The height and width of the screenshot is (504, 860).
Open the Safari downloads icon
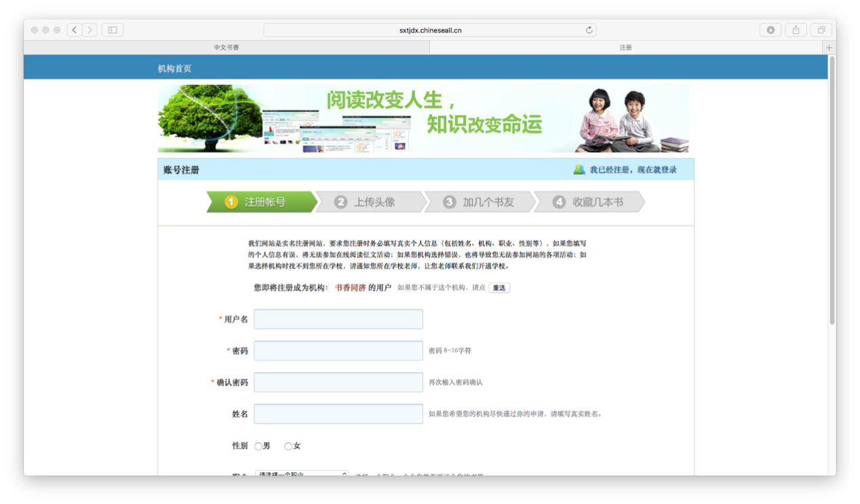pos(770,30)
